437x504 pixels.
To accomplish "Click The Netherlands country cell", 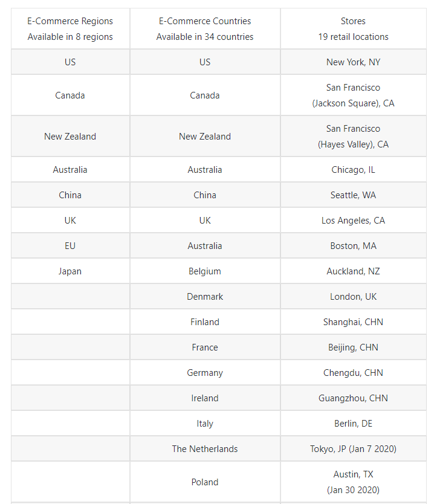I will pos(205,449).
